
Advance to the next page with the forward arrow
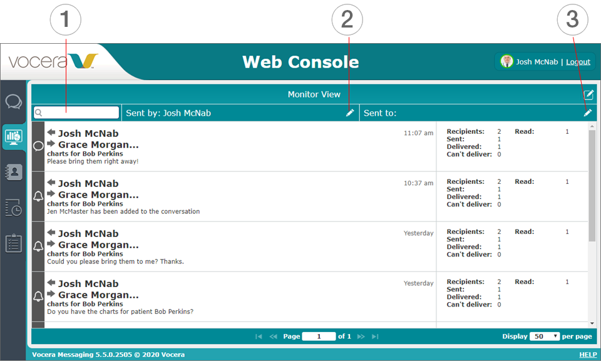pyautogui.click(x=360, y=336)
